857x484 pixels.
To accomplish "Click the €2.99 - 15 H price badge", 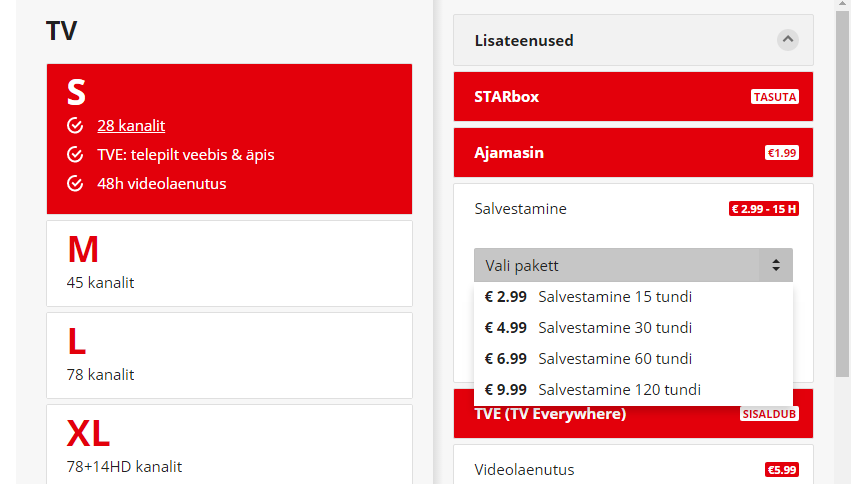I will tap(764, 209).
